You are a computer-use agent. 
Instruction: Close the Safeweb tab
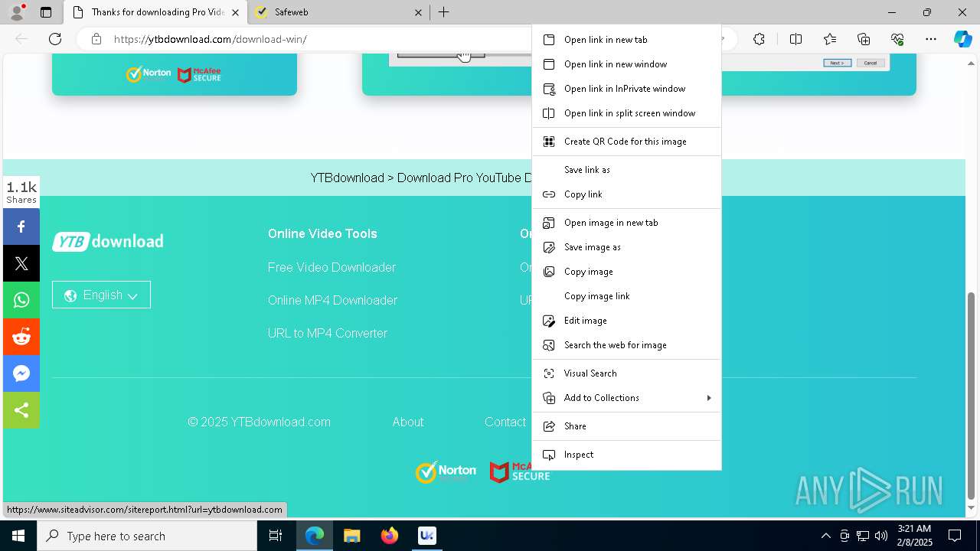click(419, 12)
